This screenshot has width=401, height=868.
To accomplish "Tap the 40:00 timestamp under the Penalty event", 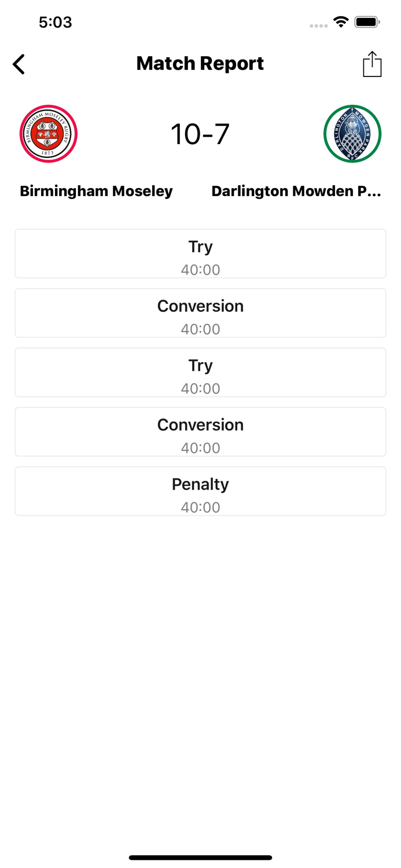I will (200, 507).
